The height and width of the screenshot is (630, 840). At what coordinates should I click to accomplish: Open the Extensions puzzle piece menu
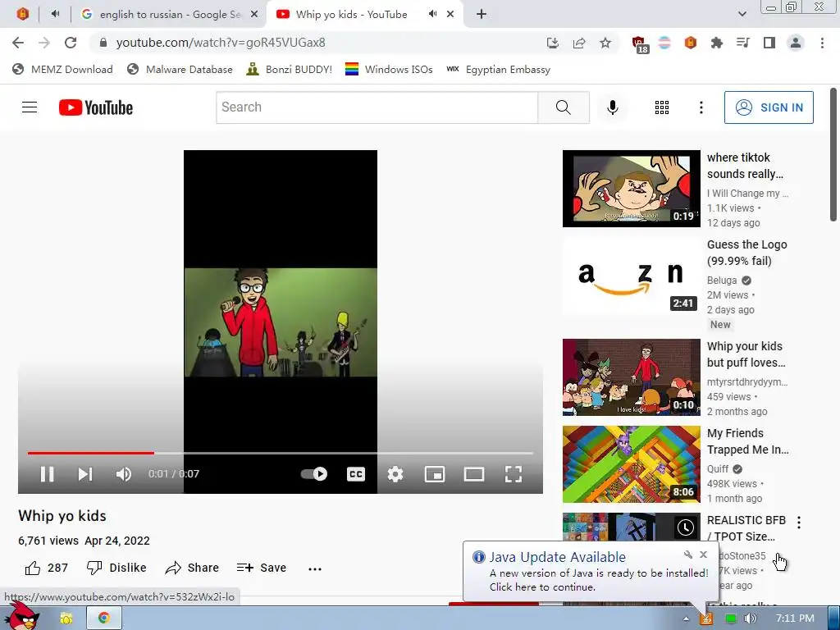coord(717,43)
